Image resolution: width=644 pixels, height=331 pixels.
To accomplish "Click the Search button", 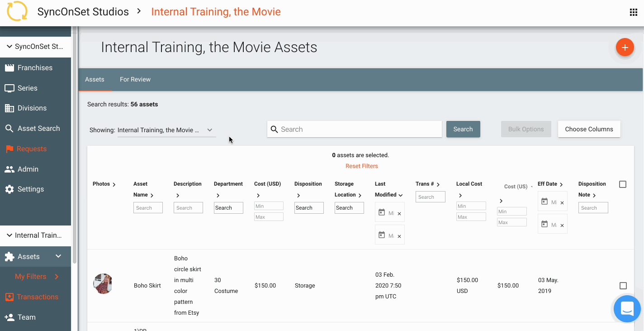I will [x=463, y=129].
